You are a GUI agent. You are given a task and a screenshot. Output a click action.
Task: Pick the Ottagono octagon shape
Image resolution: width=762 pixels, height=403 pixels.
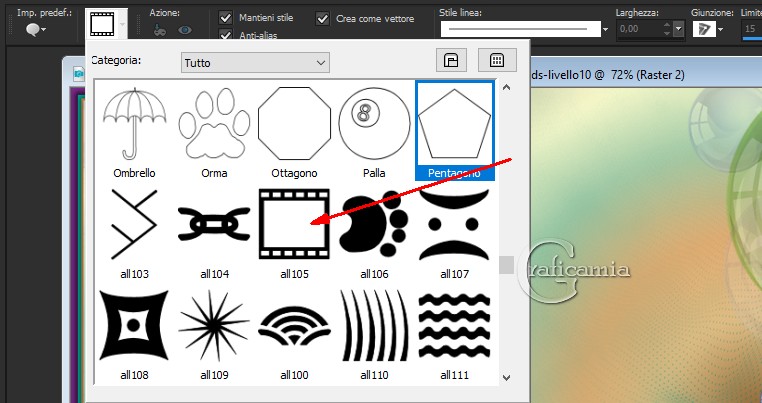[294, 126]
